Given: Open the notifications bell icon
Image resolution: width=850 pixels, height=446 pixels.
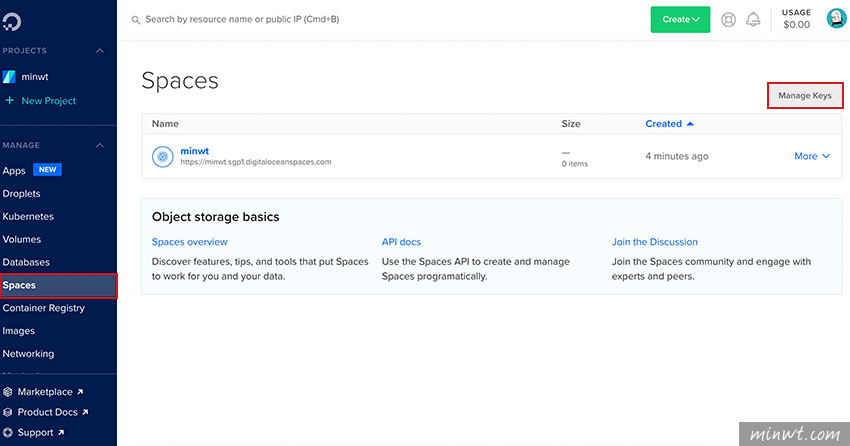Looking at the screenshot, I should (x=753, y=20).
